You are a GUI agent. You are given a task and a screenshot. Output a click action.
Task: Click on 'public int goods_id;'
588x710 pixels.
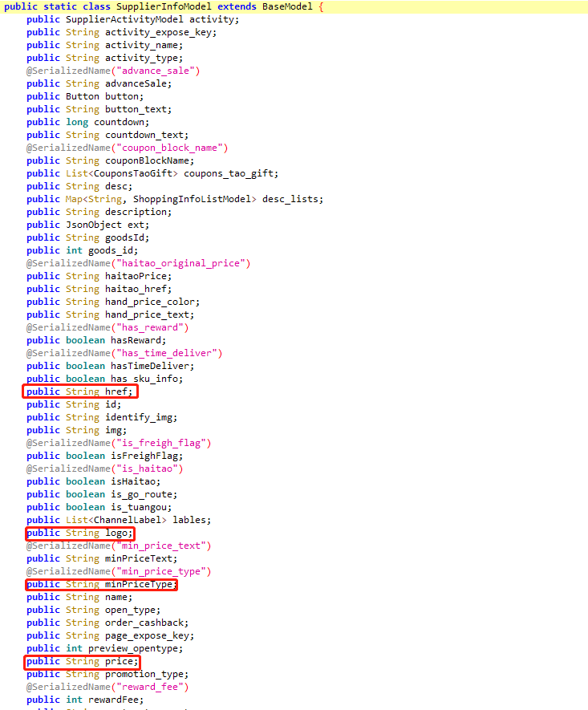(x=82, y=250)
